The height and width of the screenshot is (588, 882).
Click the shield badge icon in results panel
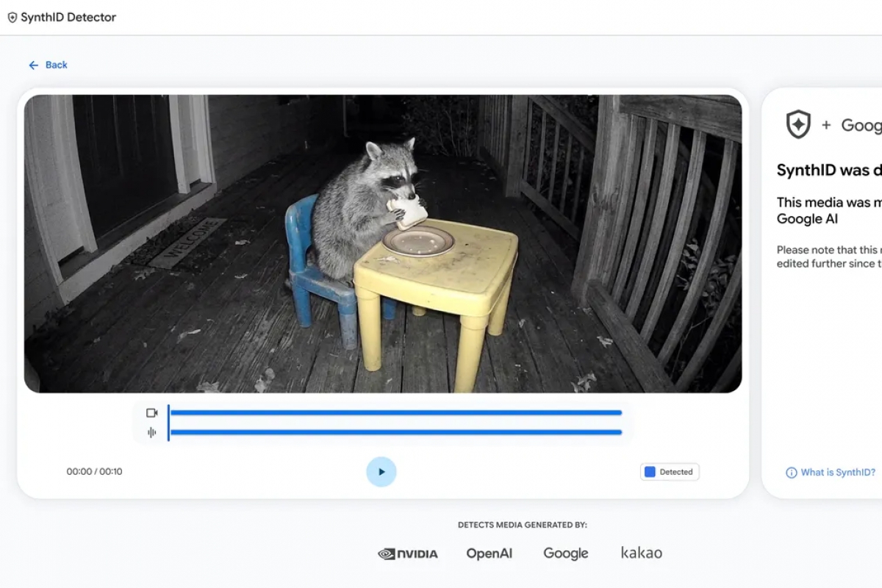point(798,125)
